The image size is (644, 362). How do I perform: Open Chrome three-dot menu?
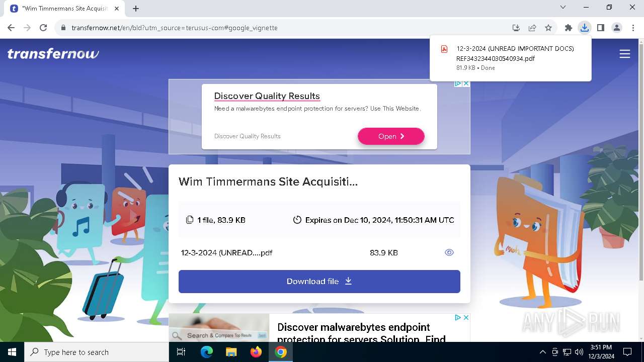click(x=633, y=28)
